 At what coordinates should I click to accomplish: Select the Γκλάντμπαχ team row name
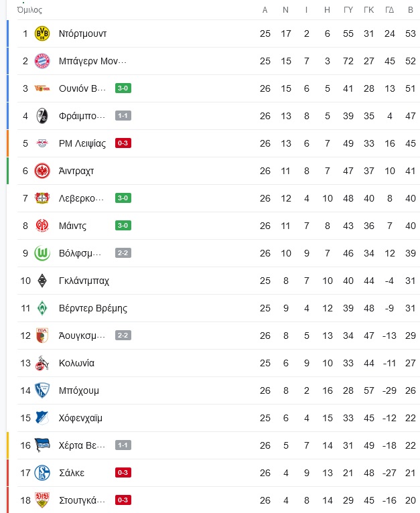pos(84,281)
